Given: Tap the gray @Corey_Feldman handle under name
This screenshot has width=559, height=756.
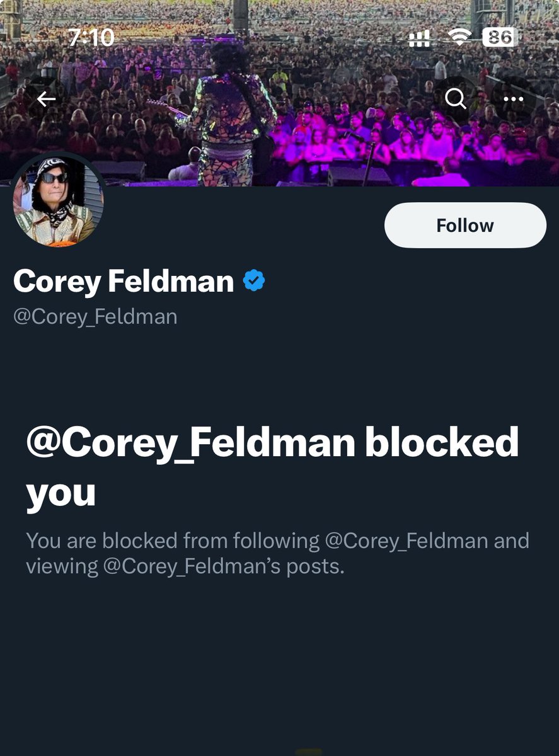Looking at the screenshot, I should [x=95, y=316].
